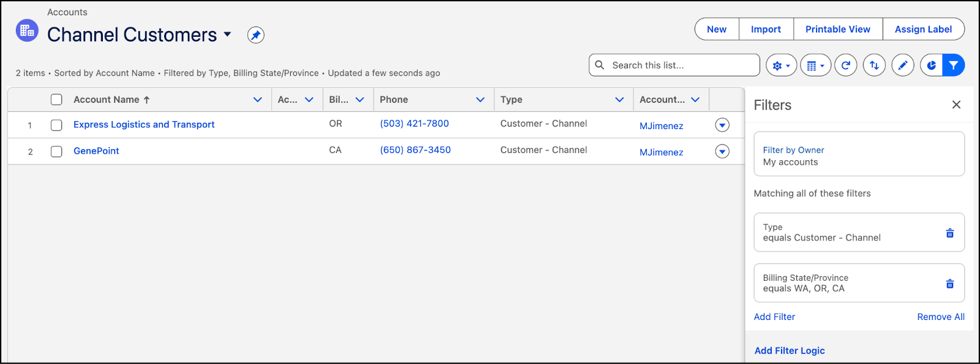Select the Express Logistics and Transport row
Image resolution: width=980 pixels, height=364 pixels.
pos(56,125)
